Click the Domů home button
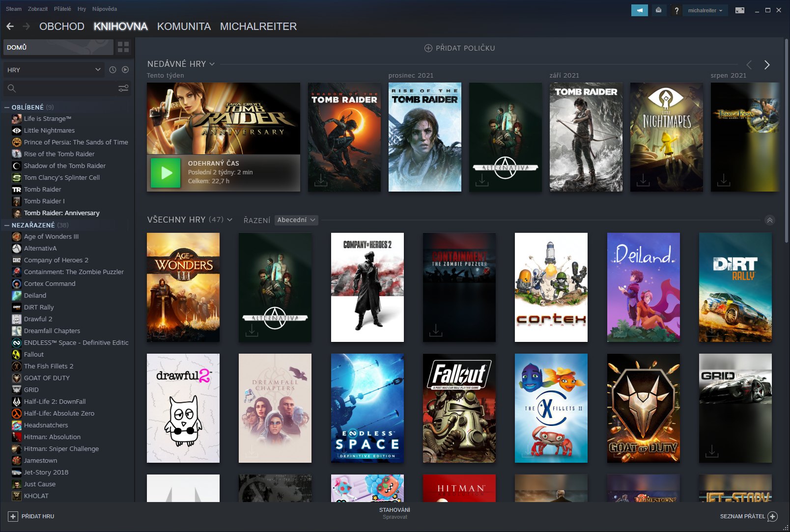 (58, 47)
